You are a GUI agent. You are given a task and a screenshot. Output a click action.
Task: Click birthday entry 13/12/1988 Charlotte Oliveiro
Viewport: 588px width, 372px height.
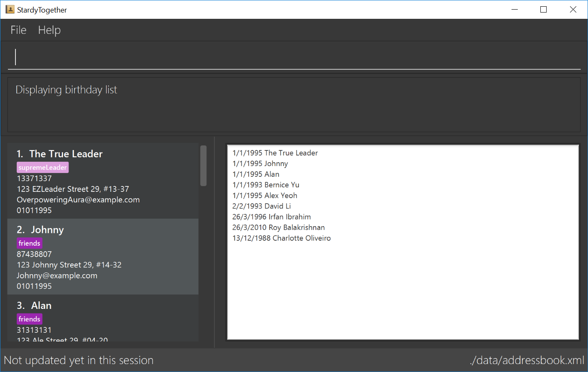pos(282,238)
